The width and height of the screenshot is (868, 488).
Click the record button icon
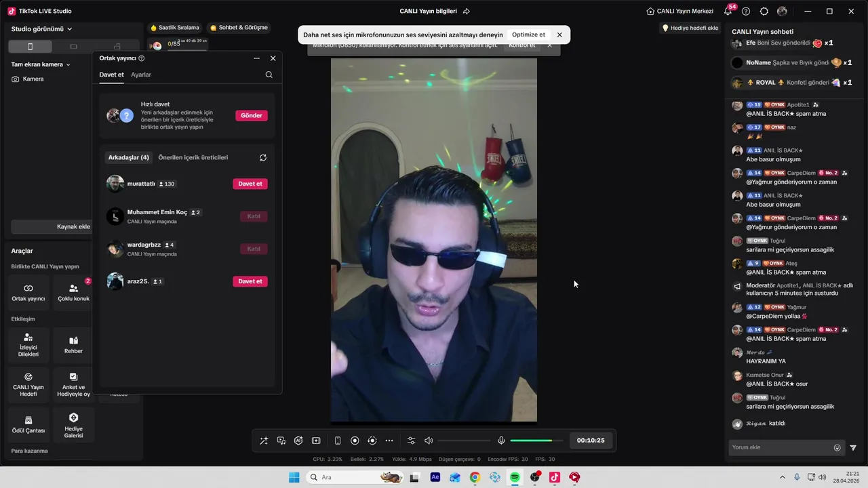pos(355,441)
